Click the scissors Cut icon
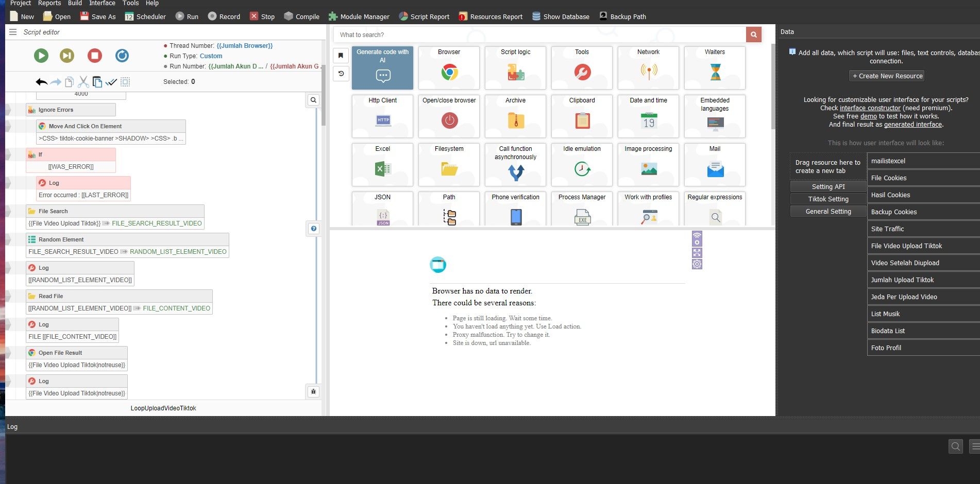This screenshot has width=980, height=484. (x=83, y=82)
